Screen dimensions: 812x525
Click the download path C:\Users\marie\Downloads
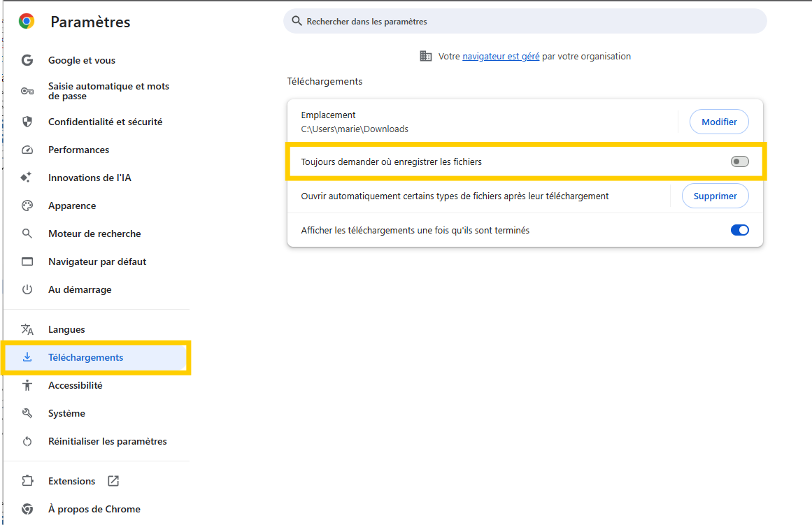click(355, 129)
